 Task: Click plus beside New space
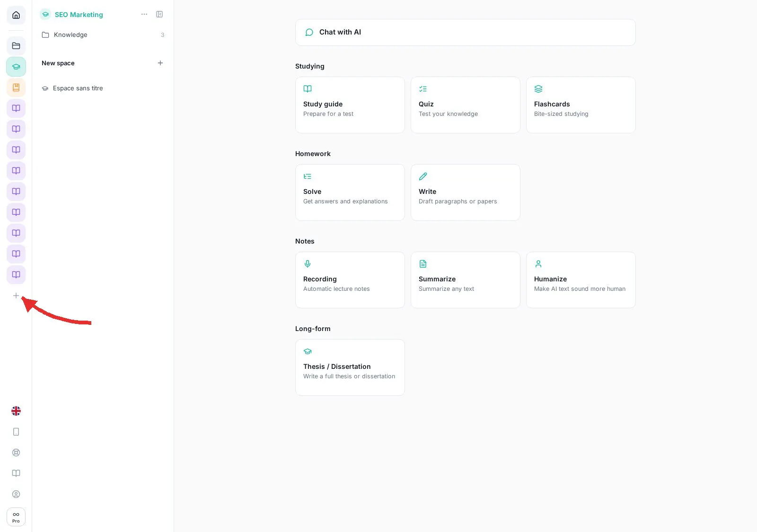coord(160,63)
